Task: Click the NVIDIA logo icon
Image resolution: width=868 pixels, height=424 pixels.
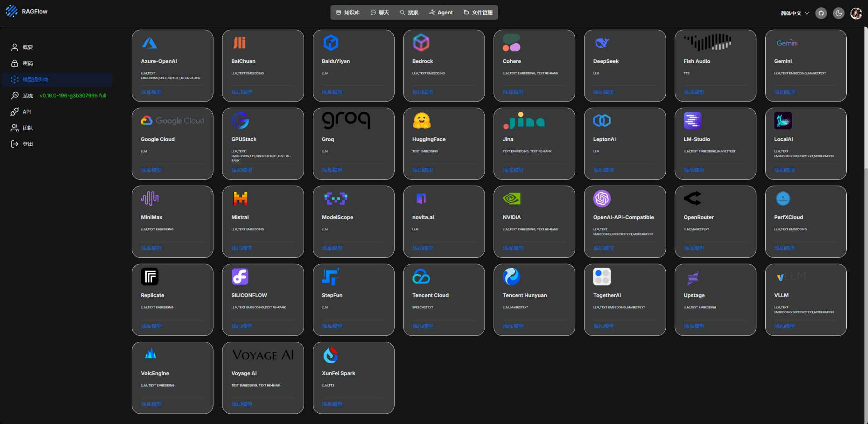Action: (511, 199)
